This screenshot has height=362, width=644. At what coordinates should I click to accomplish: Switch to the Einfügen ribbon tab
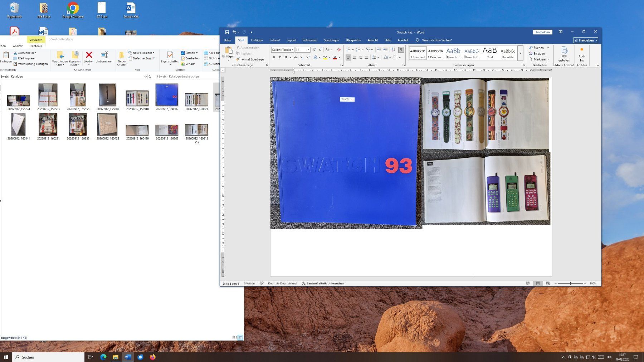(257, 40)
